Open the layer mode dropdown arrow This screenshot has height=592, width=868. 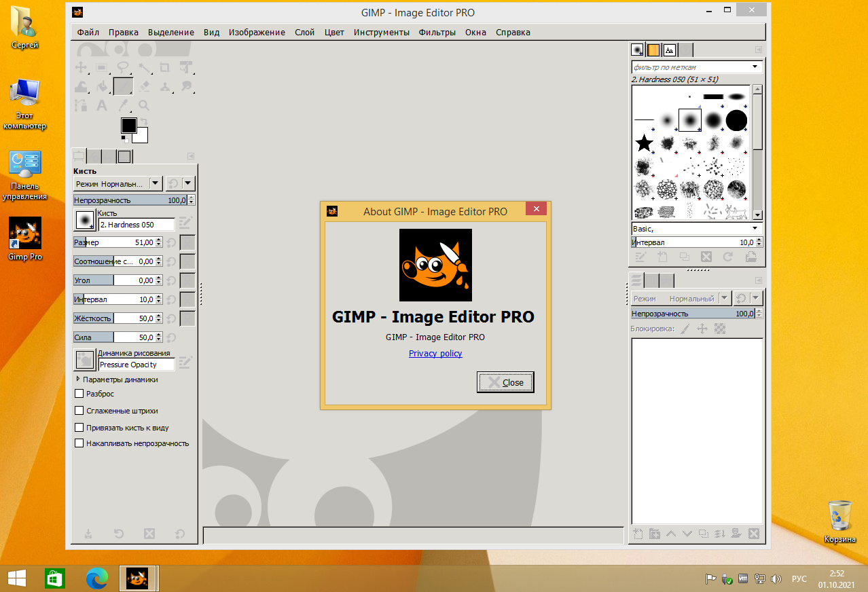click(725, 298)
